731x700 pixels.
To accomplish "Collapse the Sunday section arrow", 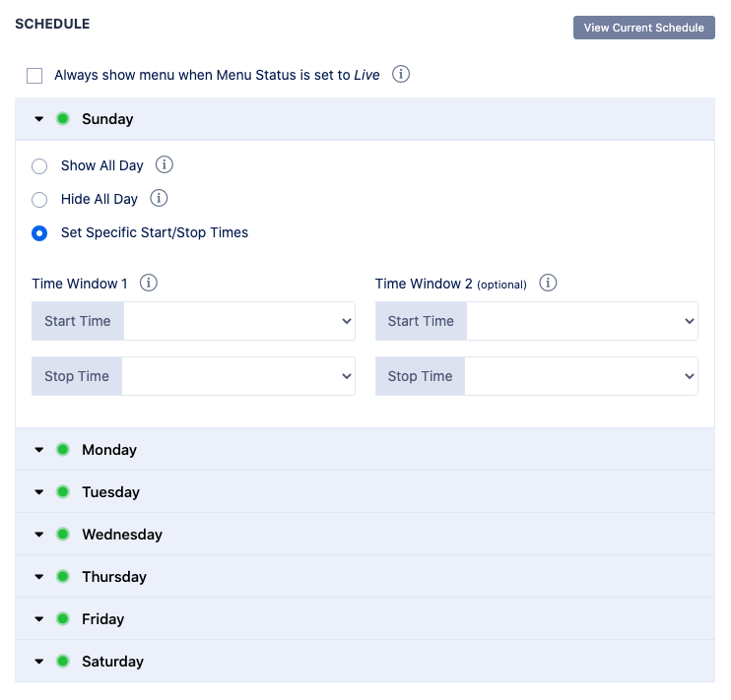I will 39,119.
